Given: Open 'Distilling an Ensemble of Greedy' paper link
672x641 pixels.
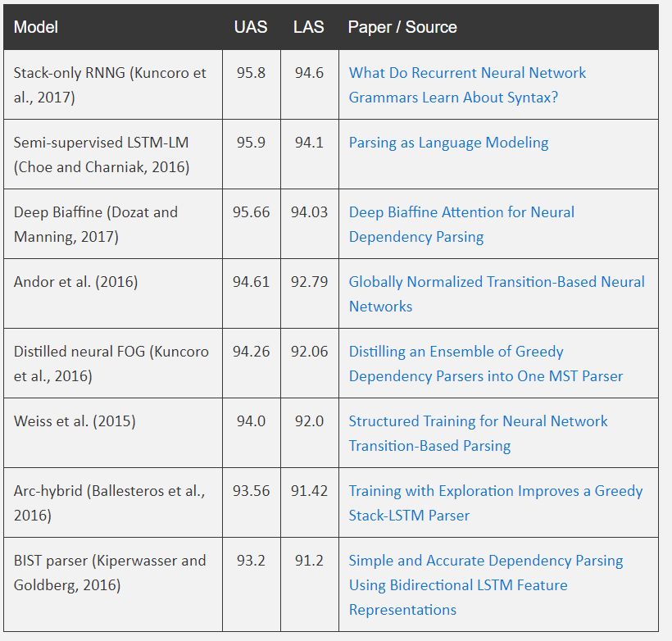Looking at the screenshot, I should pyautogui.click(x=486, y=364).
